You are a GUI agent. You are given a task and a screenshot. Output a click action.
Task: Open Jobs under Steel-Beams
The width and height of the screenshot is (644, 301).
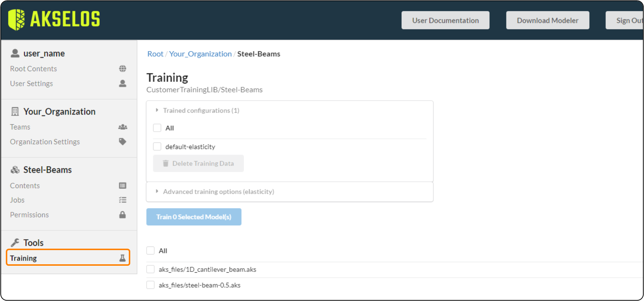coord(17,200)
